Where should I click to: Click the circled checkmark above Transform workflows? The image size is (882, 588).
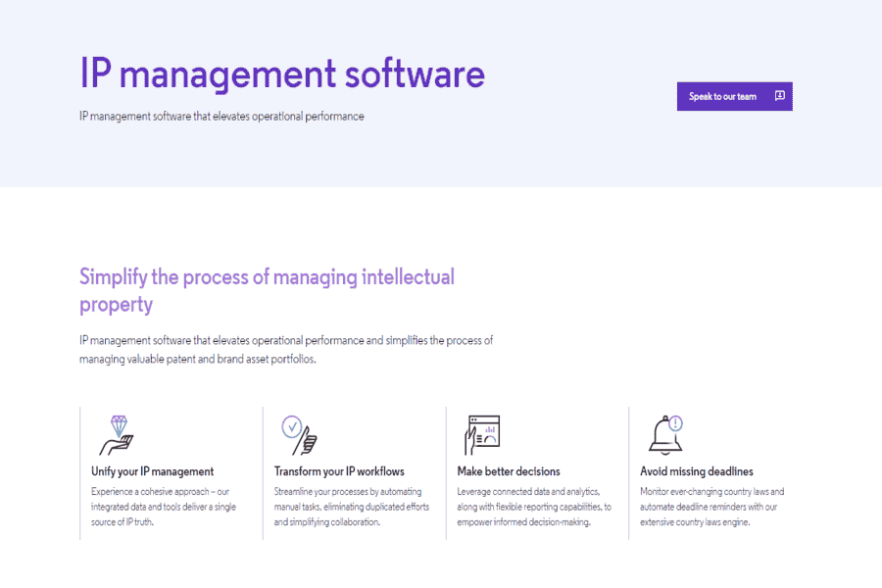(291, 426)
